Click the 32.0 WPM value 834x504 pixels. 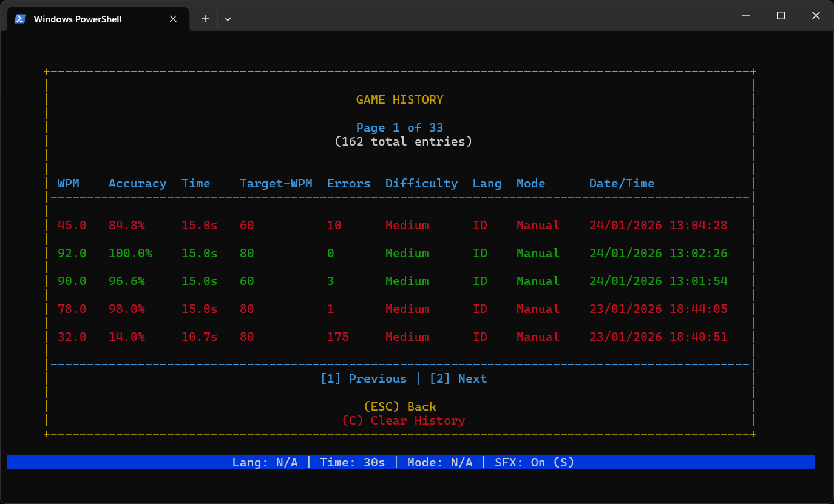[x=72, y=337]
